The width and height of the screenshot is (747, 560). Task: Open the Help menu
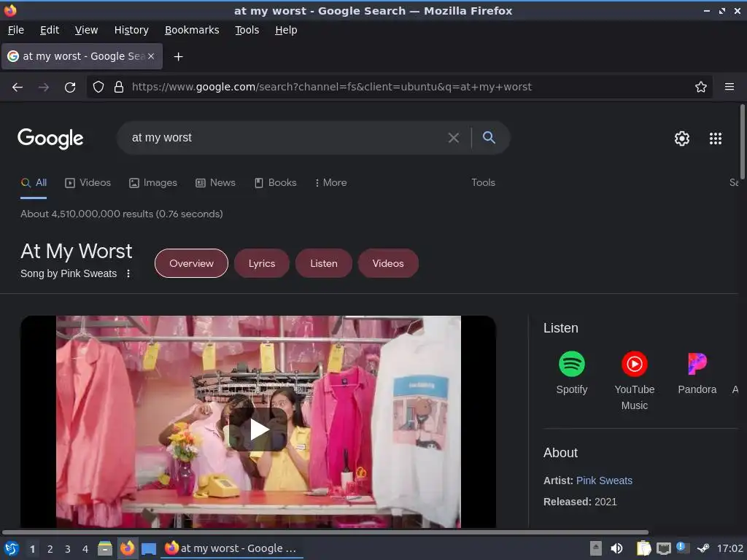(286, 30)
